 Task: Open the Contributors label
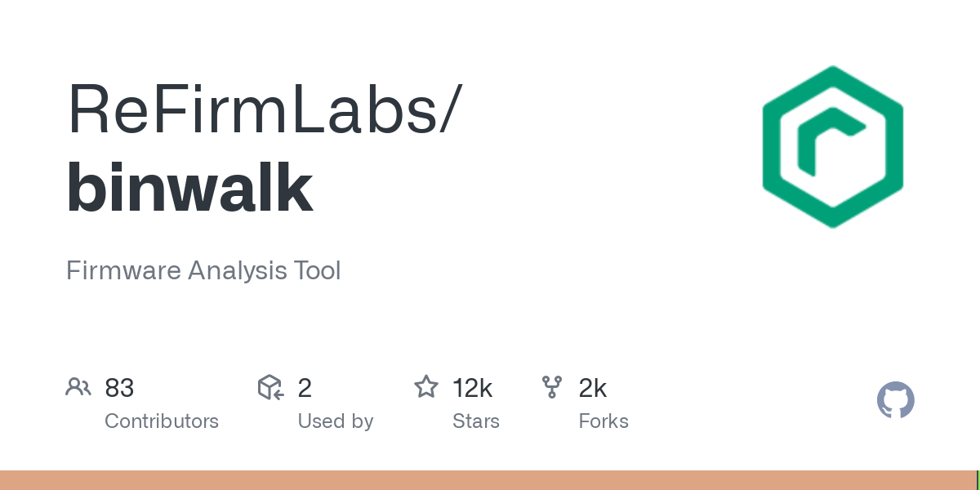tap(162, 421)
